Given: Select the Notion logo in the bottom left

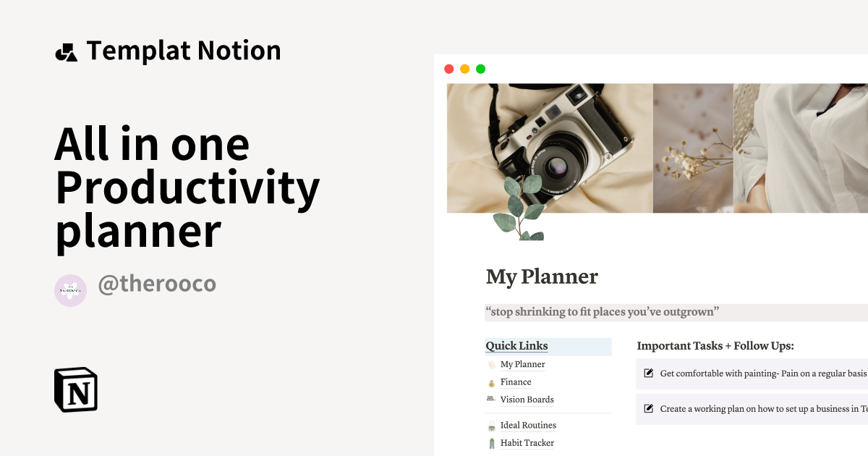Looking at the screenshot, I should coord(75,389).
